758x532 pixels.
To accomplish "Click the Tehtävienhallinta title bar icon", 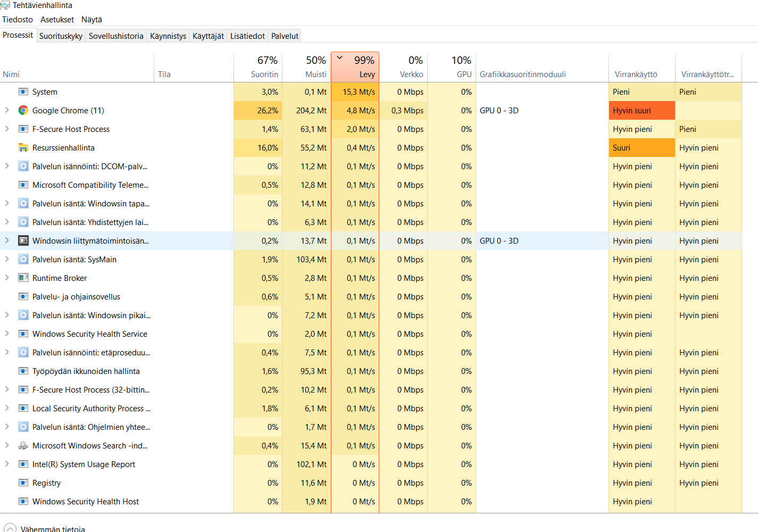I will tap(5, 5).
